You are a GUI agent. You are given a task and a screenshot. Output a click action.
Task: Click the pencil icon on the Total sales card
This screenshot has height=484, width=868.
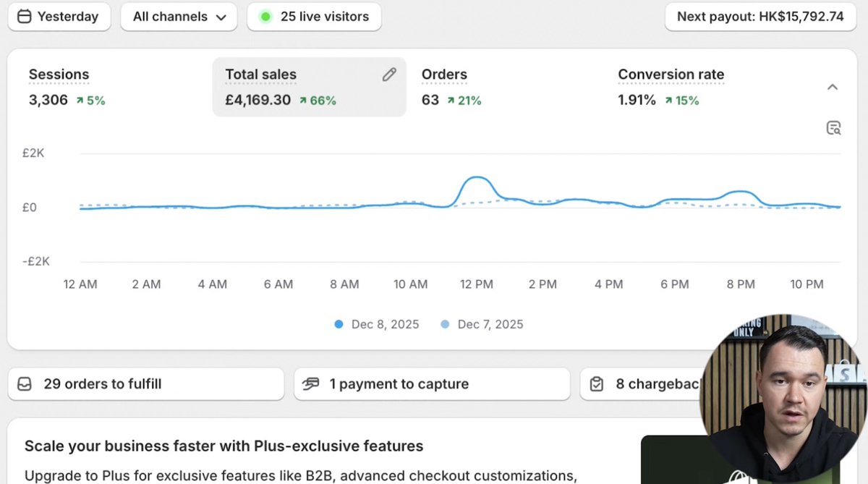click(389, 75)
